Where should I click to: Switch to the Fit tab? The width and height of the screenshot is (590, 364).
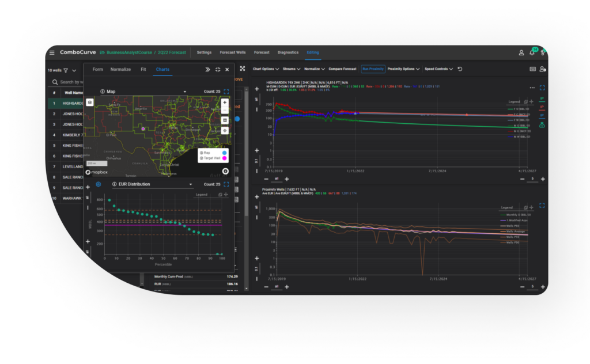(143, 69)
